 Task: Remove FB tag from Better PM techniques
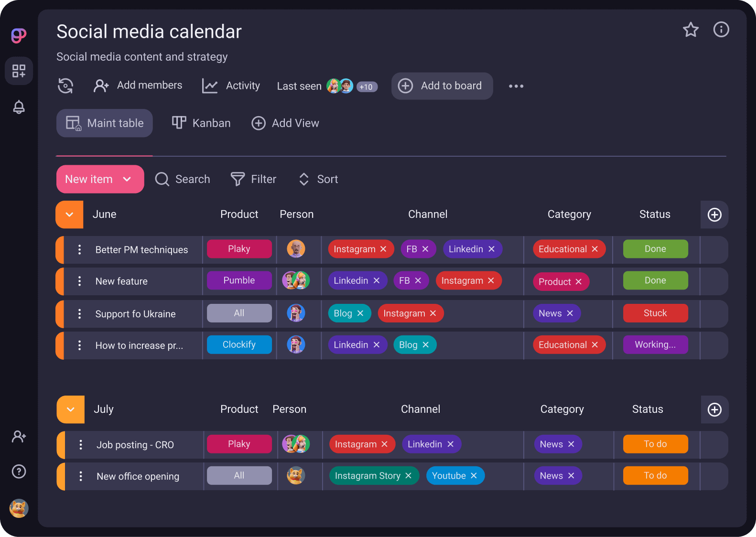tap(425, 249)
